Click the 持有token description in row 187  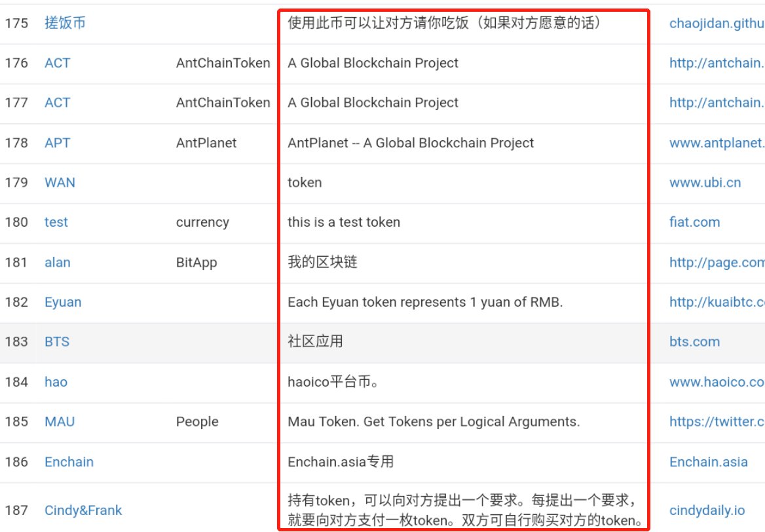click(x=466, y=510)
